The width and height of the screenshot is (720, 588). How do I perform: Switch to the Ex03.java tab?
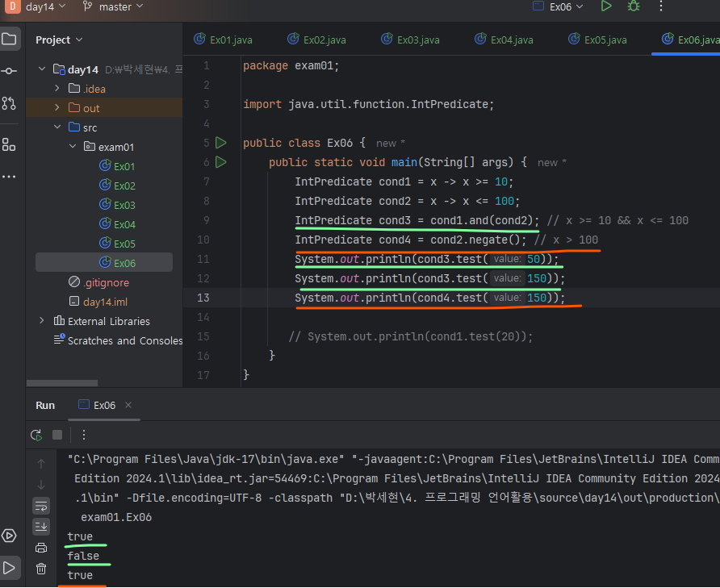coord(411,40)
